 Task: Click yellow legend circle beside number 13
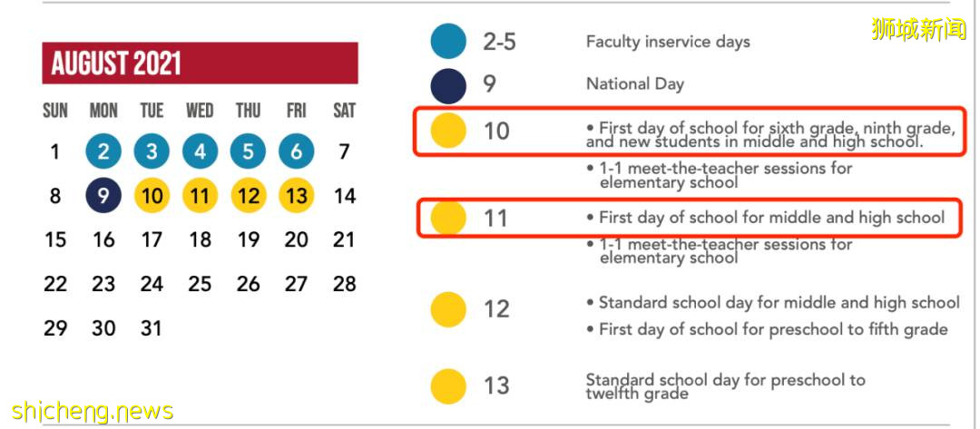(448, 385)
